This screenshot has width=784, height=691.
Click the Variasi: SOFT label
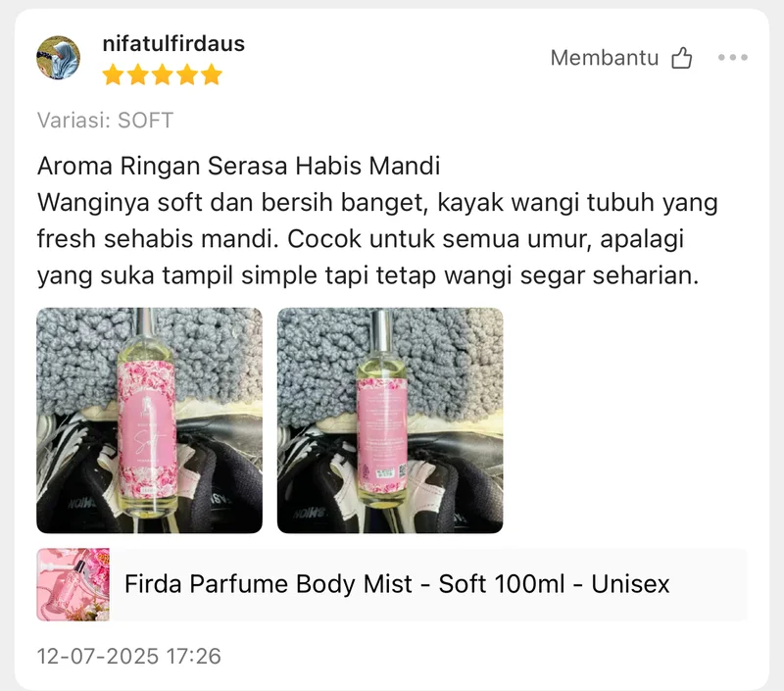(x=106, y=121)
